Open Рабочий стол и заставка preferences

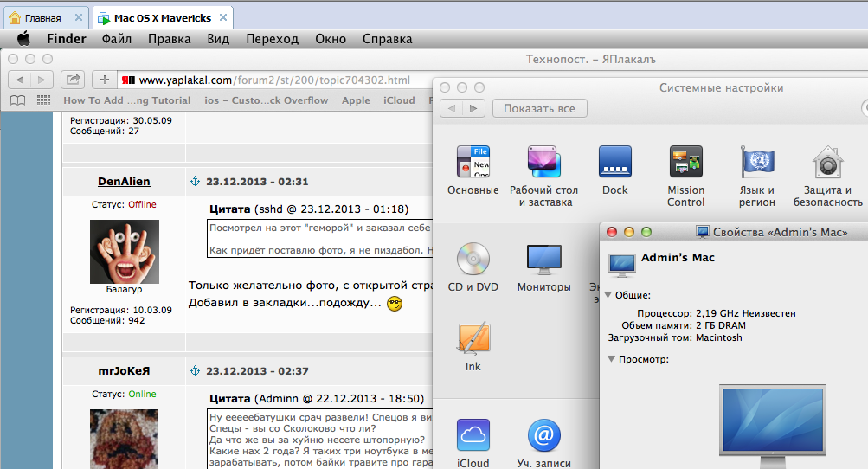544,176
